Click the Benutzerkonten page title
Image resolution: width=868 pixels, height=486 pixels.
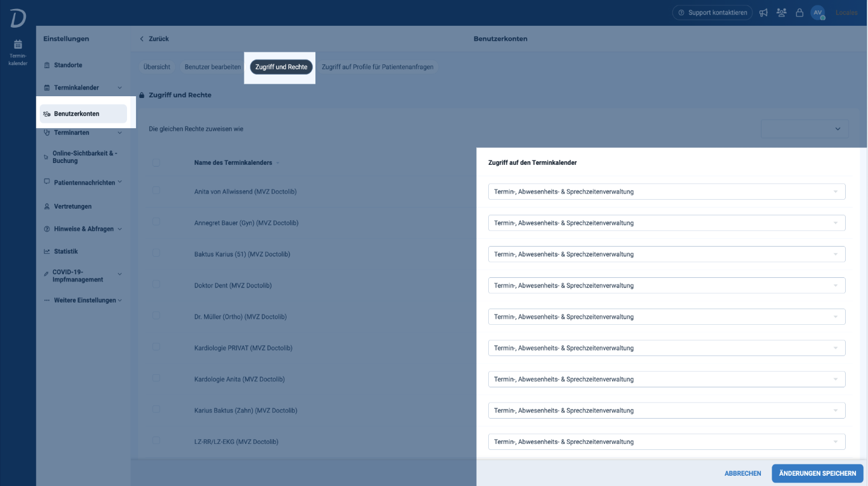click(500, 38)
